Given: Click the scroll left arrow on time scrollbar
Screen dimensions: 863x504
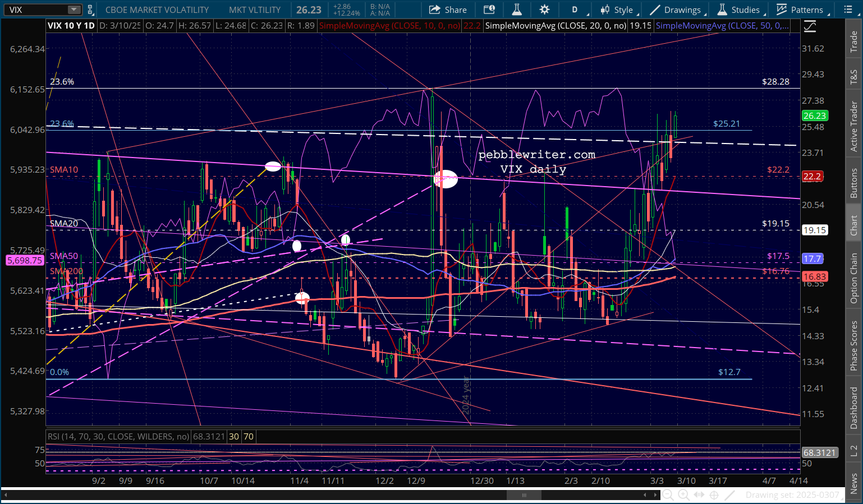Looking at the screenshot, I should tap(645, 495).
